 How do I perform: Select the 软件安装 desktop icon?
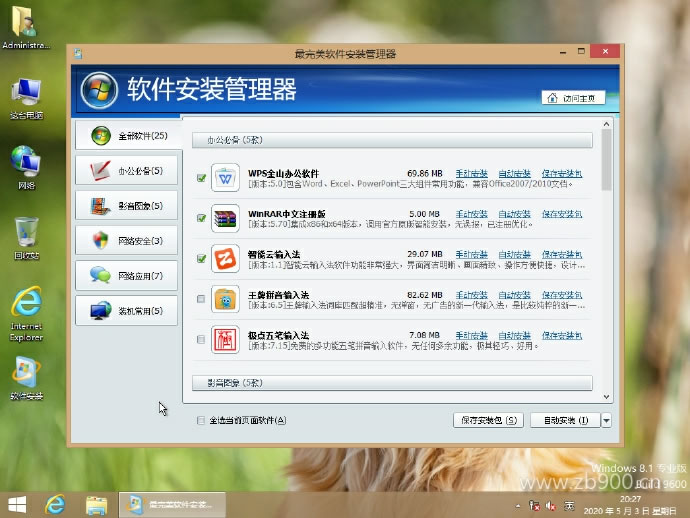26,378
